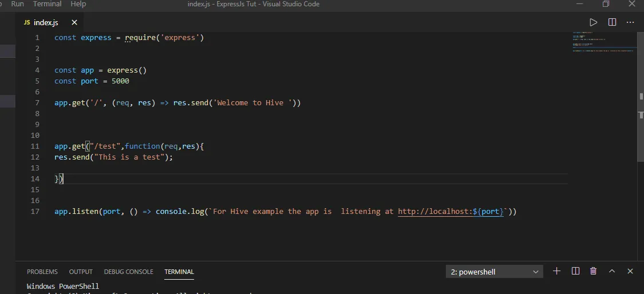644x294 pixels.
Task: Minimize the Visual Studio Code window
Action: (580, 3)
